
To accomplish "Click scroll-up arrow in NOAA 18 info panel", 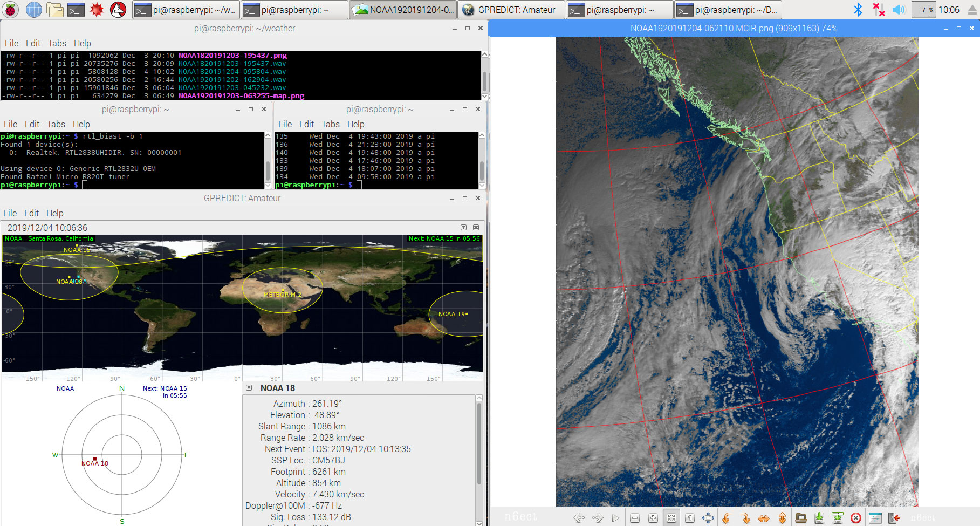I will click(479, 398).
